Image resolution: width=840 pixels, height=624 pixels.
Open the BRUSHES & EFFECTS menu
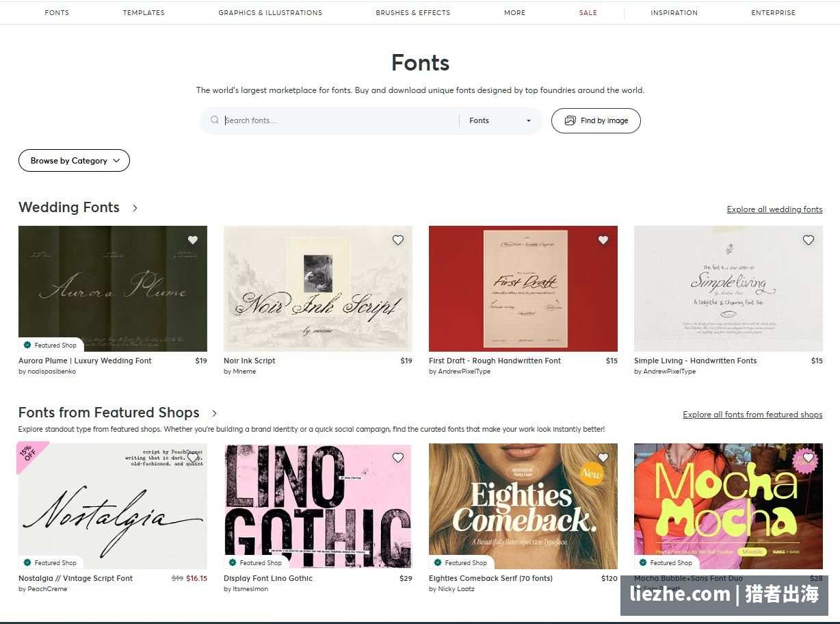[413, 12]
